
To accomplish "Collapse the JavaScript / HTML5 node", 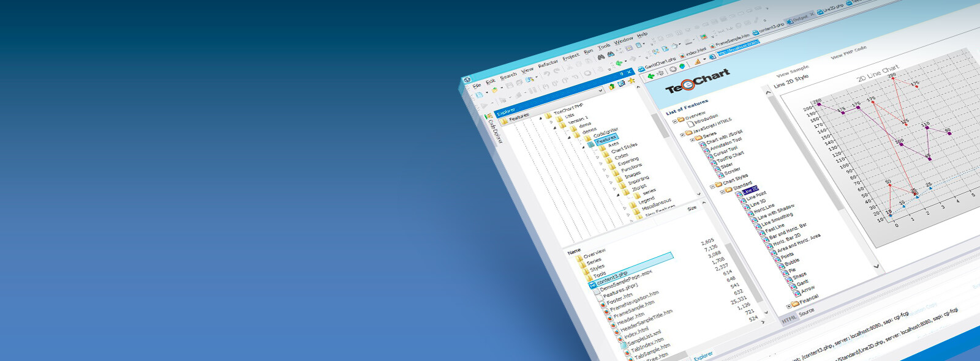I will pos(681,134).
